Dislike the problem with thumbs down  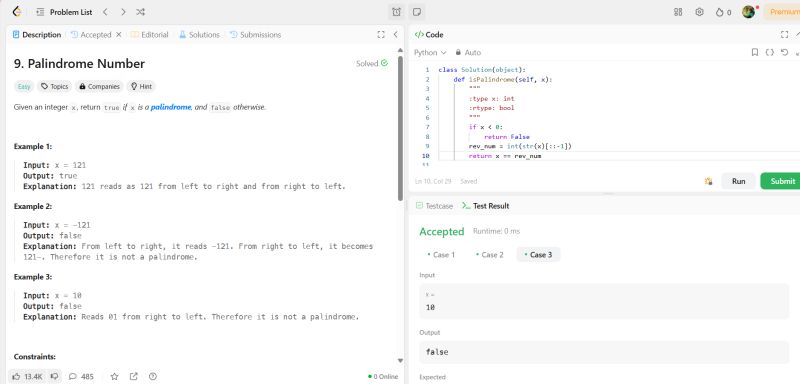(55, 376)
